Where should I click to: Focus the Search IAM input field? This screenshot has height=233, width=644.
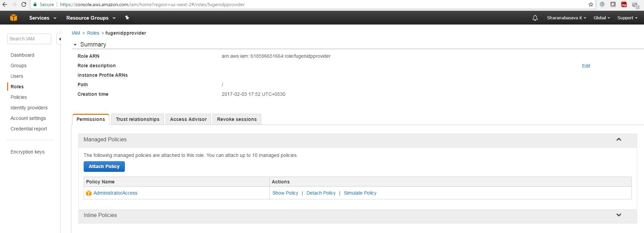29,39
